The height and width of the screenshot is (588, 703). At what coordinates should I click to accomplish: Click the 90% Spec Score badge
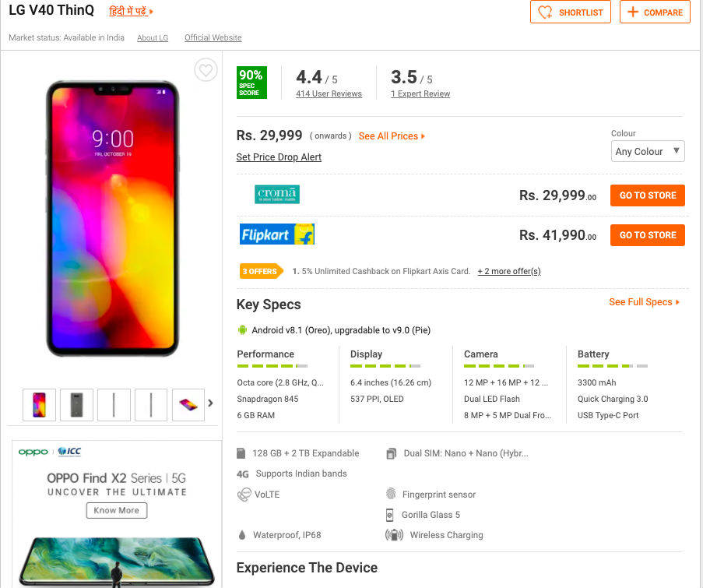tap(251, 83)
